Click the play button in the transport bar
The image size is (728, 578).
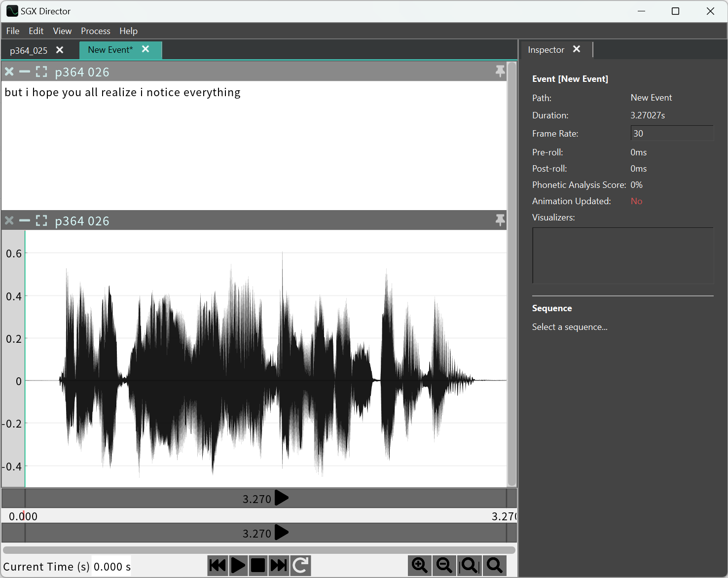[238, 565]
